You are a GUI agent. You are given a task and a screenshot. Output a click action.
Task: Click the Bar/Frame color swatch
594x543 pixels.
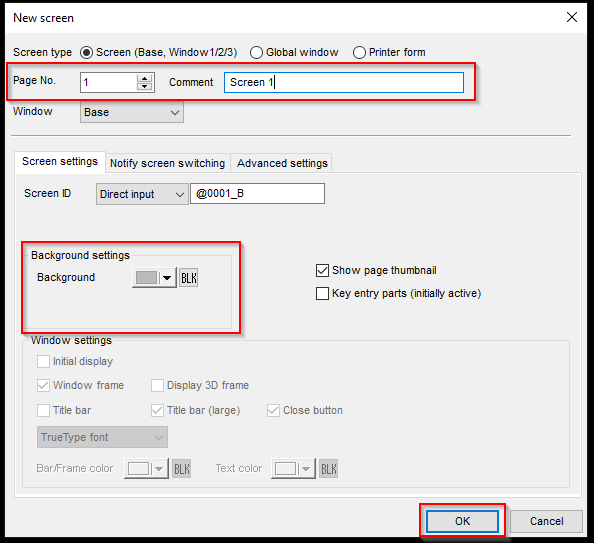pos(138,469)
